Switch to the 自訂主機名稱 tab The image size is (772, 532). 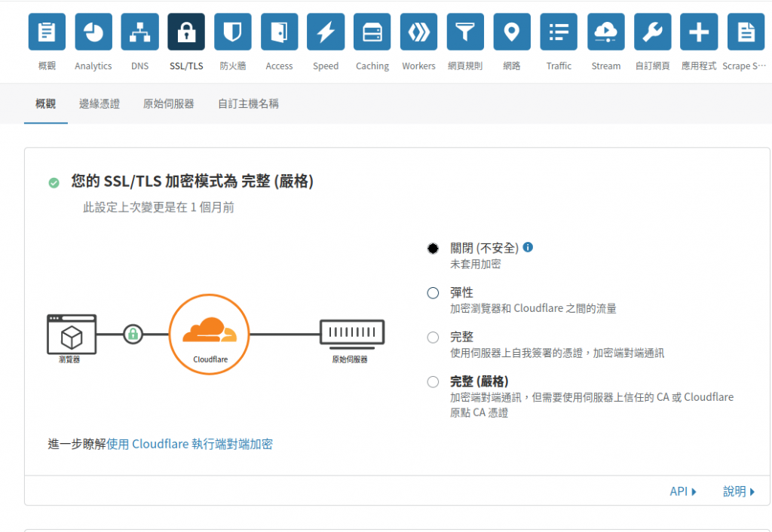click(248, 104)
